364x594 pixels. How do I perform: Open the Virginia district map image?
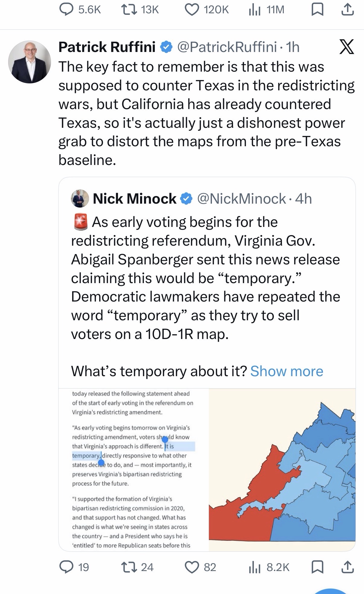pos(282,469)
